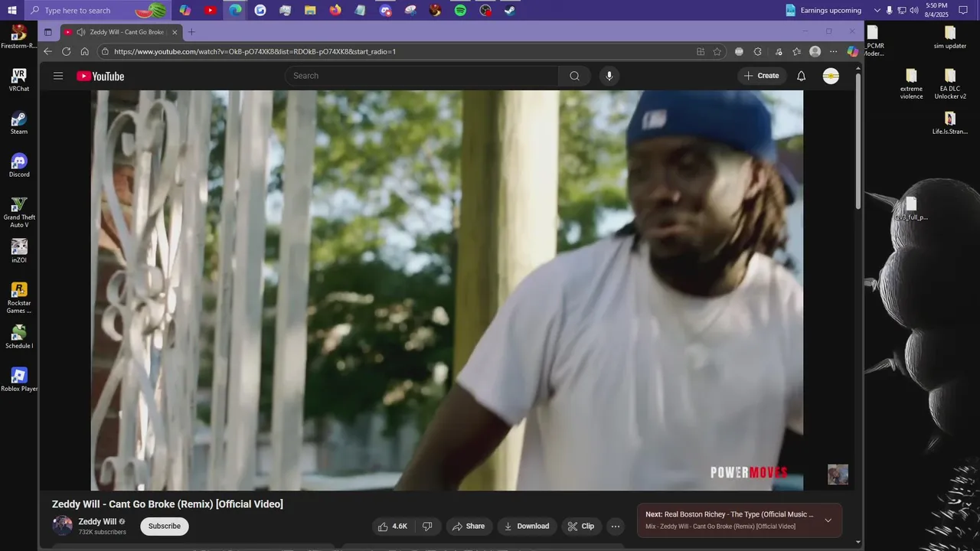Expand the Next up mix playlist chevron
The height and width of the screenshot is (551, 980).
828,520
